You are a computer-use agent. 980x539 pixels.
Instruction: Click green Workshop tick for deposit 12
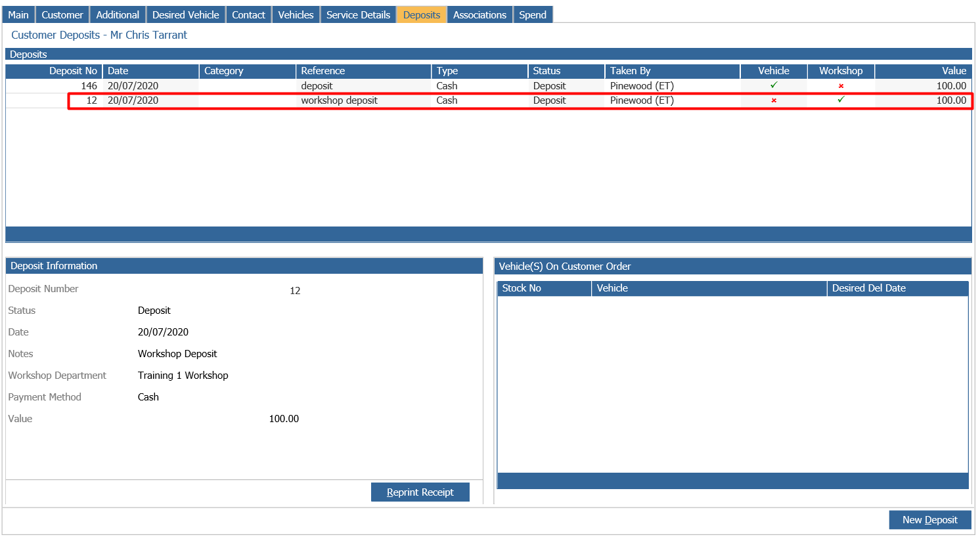[x=841, y=100]
